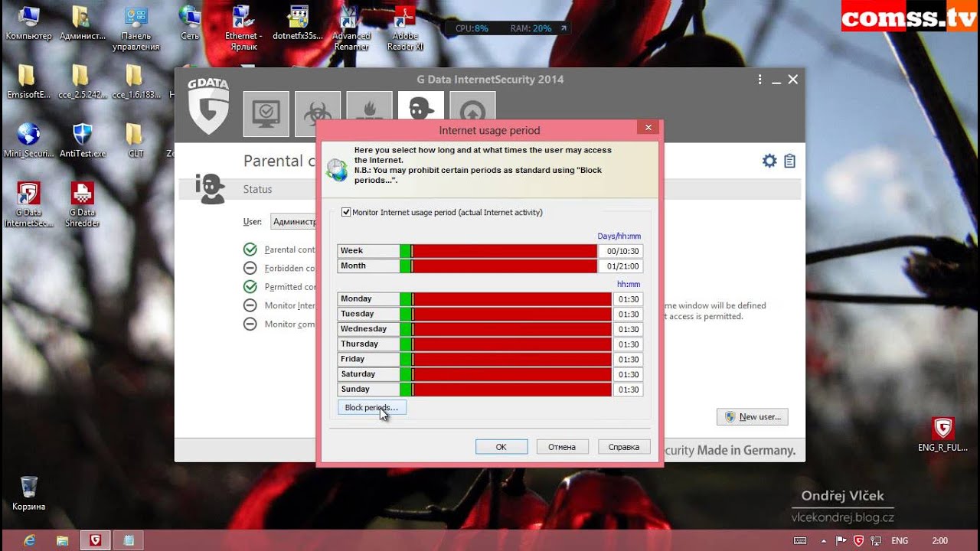The width and height of the screenshot is (980, 551).
Task: Open the User dropdown in Parental controls
Action: click(293, 222)
